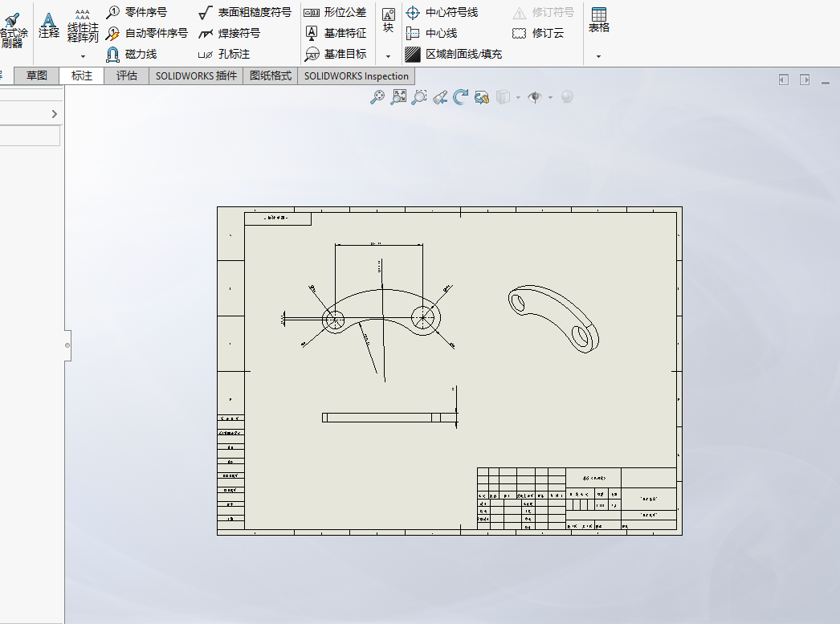Select Datum Feature (基准特征) tool

point(335,33)
